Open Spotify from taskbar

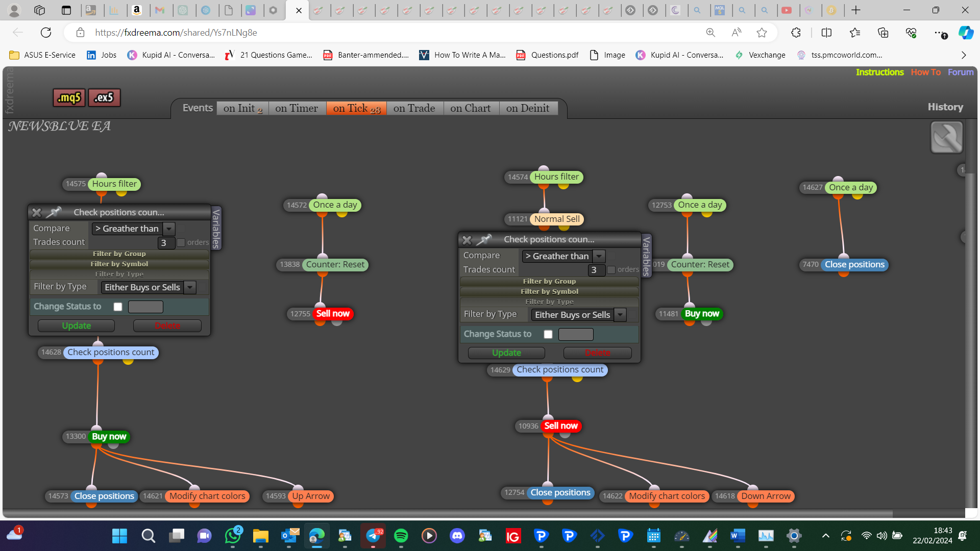tap(401, 536)
